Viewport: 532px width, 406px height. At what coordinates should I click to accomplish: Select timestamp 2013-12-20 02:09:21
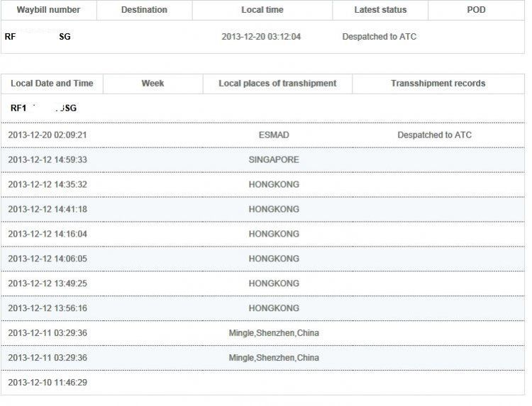pos(48,135)
